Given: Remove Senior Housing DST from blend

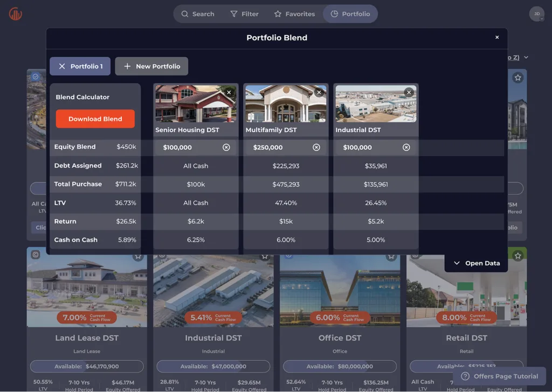Looking at the screenshot, I should tap(229, 92).
